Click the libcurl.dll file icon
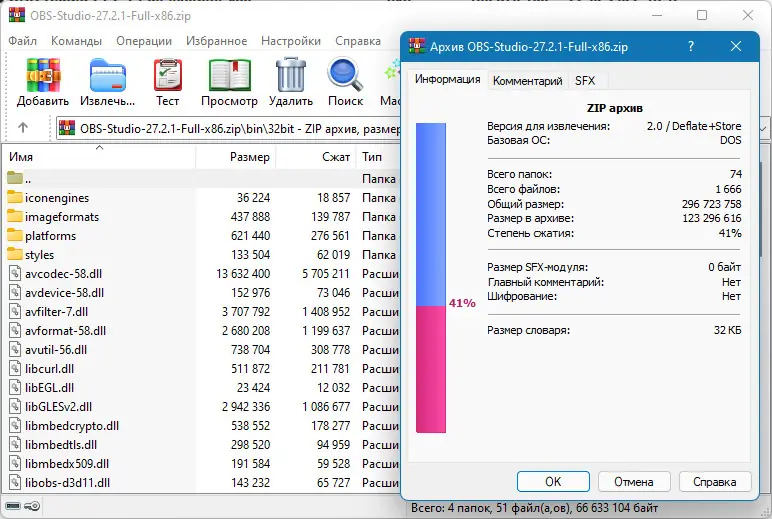This screenshot has width=772, height=519. click(15, 368)
